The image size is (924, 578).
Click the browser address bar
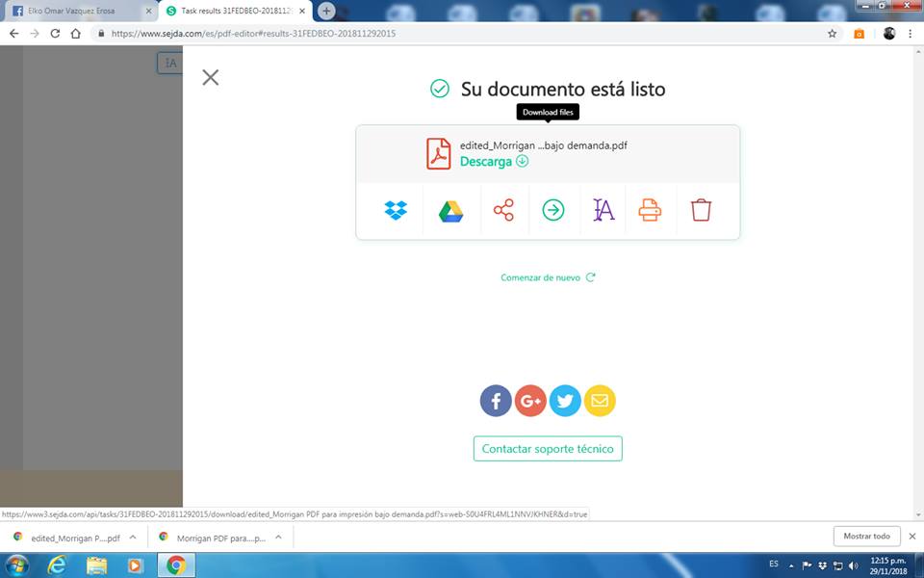[462, 33]
